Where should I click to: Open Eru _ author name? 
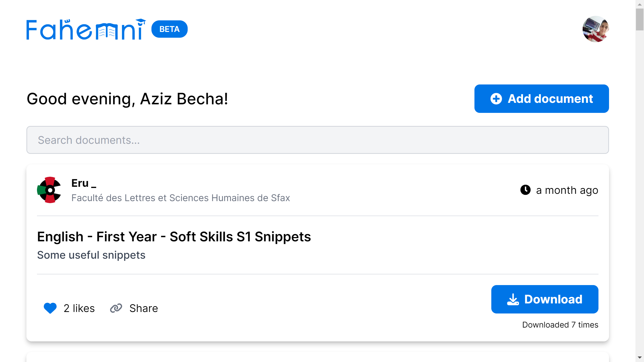coord(84,183)
